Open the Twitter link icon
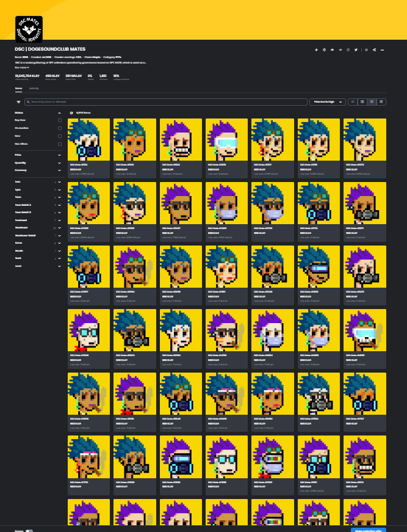 point(356,50)
